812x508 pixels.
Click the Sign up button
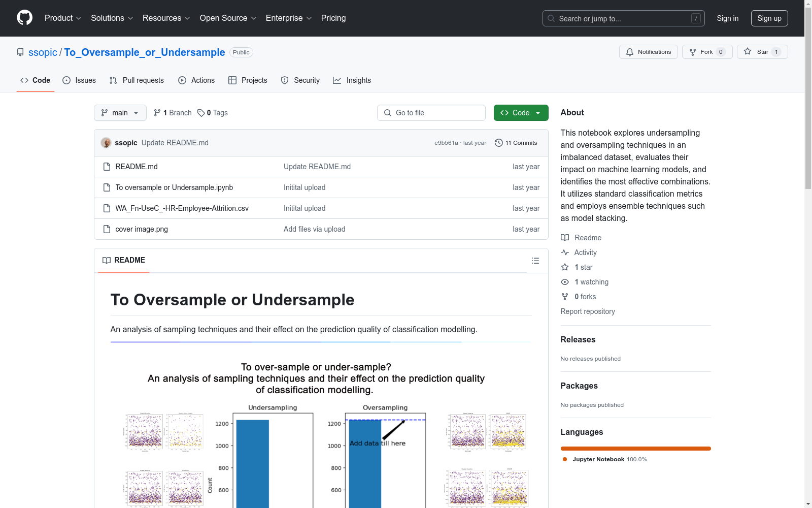pos(769,18)
